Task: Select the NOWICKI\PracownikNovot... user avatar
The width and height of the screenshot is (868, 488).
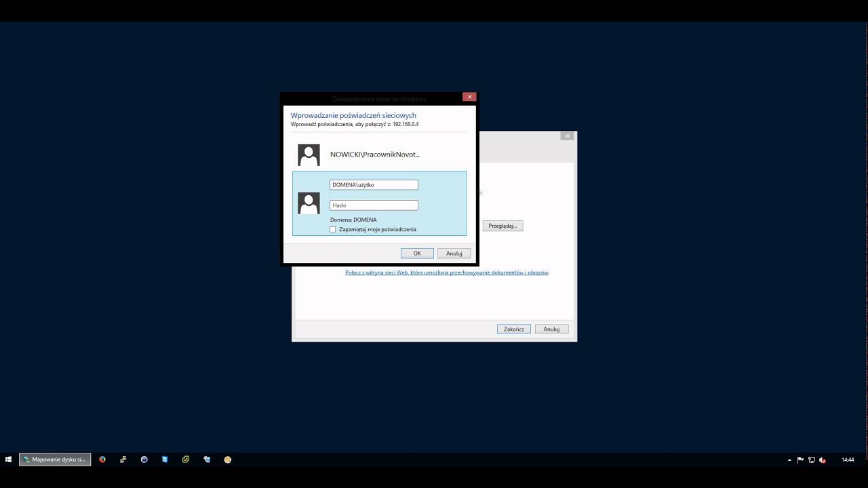Action: (x=309, y=155)
